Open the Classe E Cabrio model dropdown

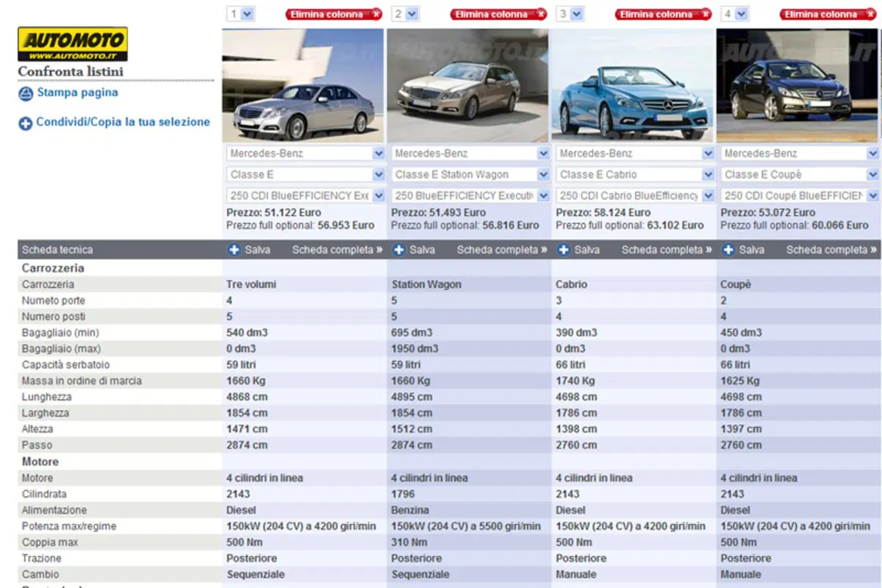[x=635, y=175]
